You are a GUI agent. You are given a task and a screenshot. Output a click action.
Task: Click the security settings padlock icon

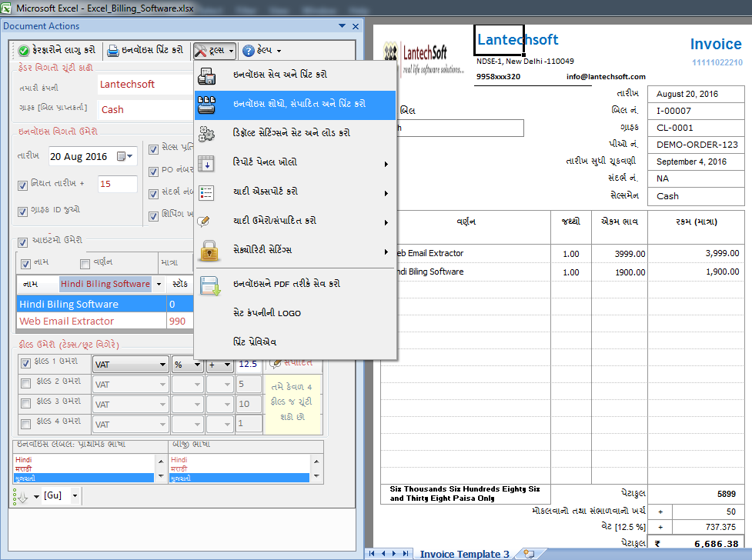[x=209, y=250]
